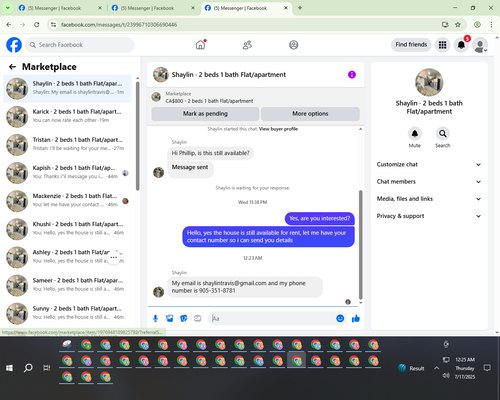Go back using the Marketplace back arrow
This screenshot has width=500, height=400.
point(13,67)
